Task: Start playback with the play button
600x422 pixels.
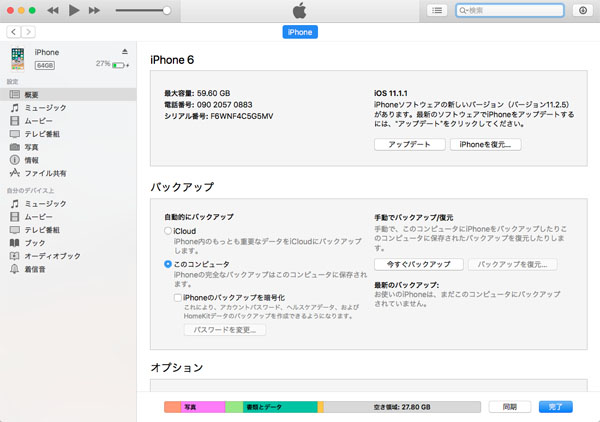Action: [73, 10]
